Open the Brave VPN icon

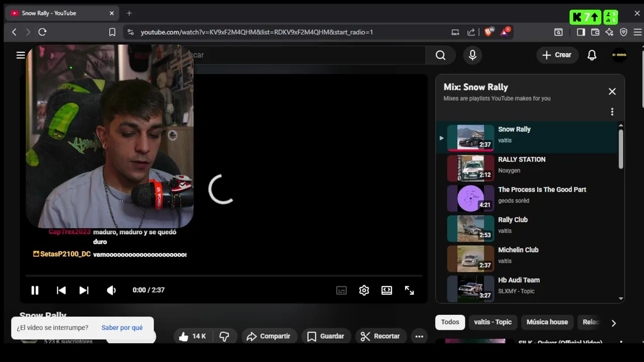point(624,32)
